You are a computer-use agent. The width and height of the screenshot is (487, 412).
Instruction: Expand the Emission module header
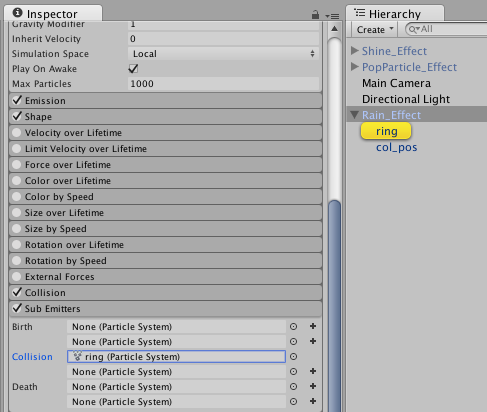pos(166,101)
